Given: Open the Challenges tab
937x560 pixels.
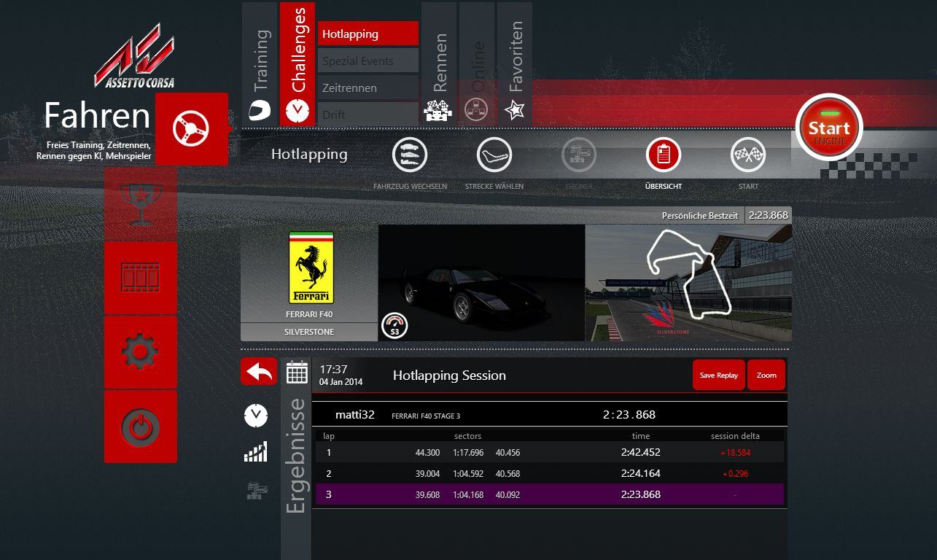Looking at the screenshot, I should click(x=298, y=63).
